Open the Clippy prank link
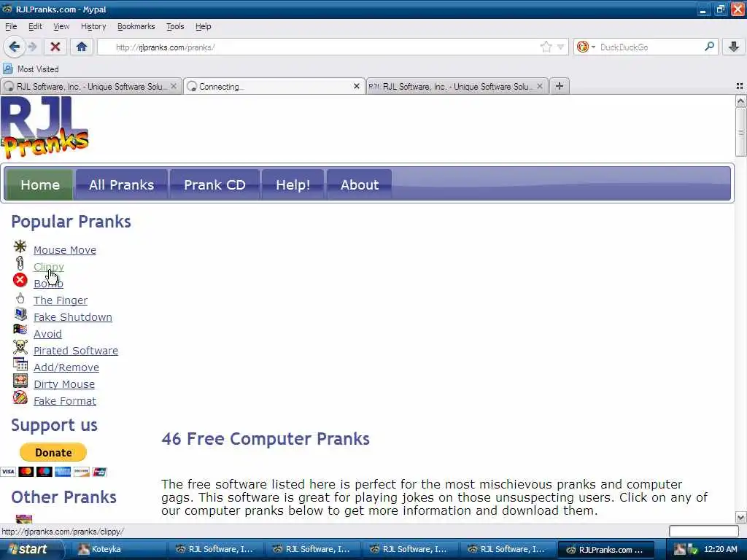Screen dimensions: 747x560 pos(49,267)
